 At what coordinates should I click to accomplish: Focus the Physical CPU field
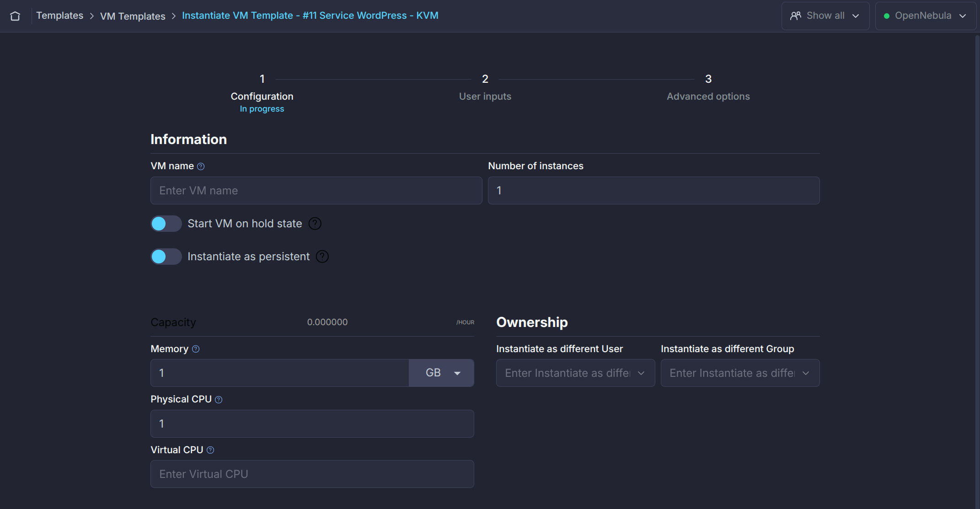pos(312,424)
